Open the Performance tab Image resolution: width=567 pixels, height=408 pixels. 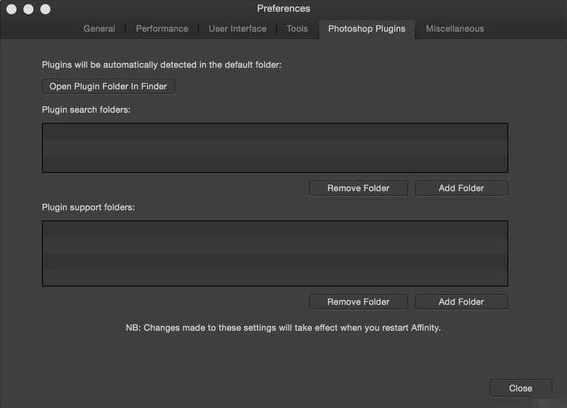coord(162,29)
